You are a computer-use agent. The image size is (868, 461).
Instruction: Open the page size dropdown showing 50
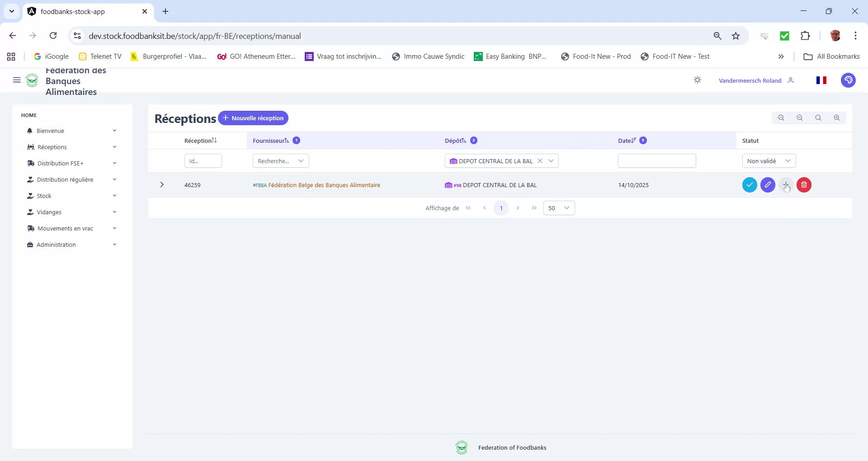(559, 208)
